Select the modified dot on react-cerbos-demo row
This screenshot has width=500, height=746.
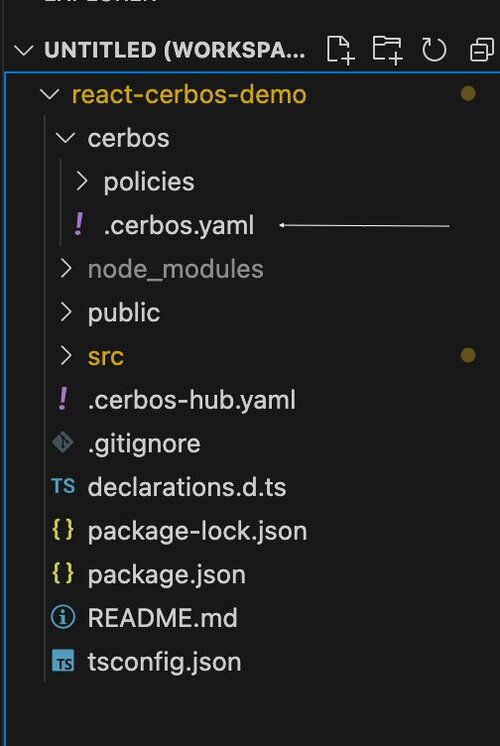pyautogui.click(x=468, y=94)
